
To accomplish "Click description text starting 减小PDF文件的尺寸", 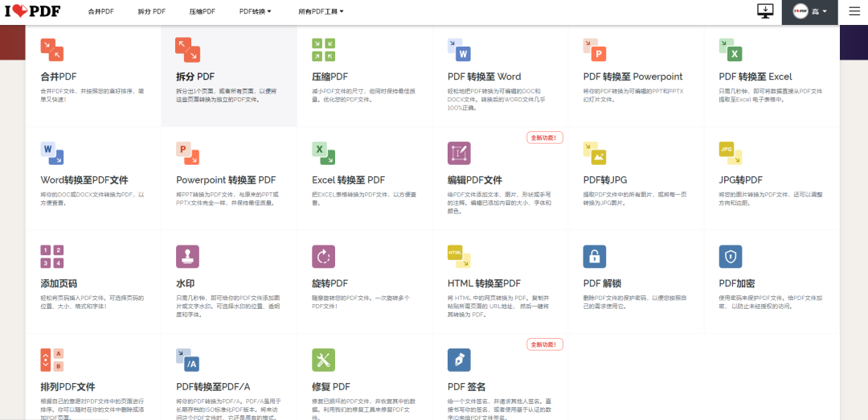I will (x=364, y=95).
